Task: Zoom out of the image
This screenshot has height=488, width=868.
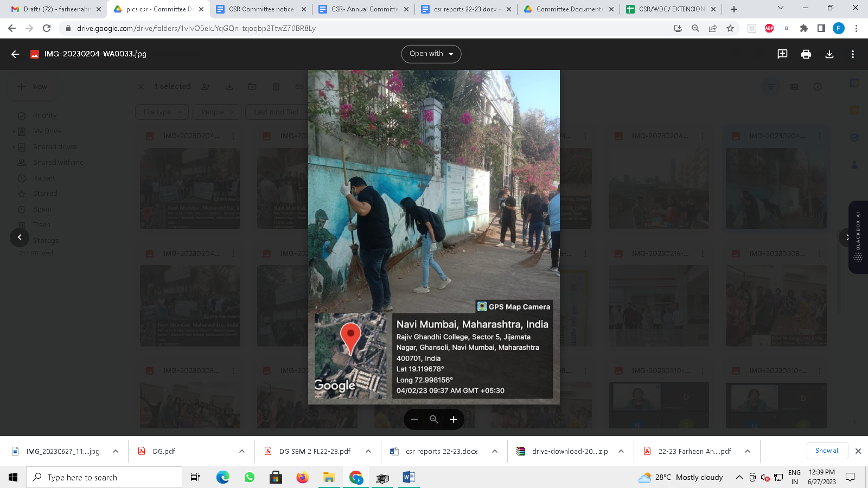Action: [414, 419]
